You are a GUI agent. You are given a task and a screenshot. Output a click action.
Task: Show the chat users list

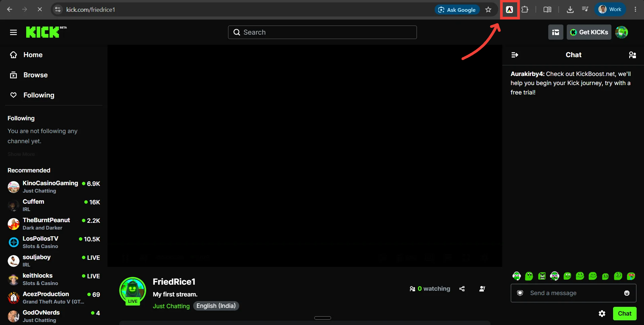tap(632, 55)
